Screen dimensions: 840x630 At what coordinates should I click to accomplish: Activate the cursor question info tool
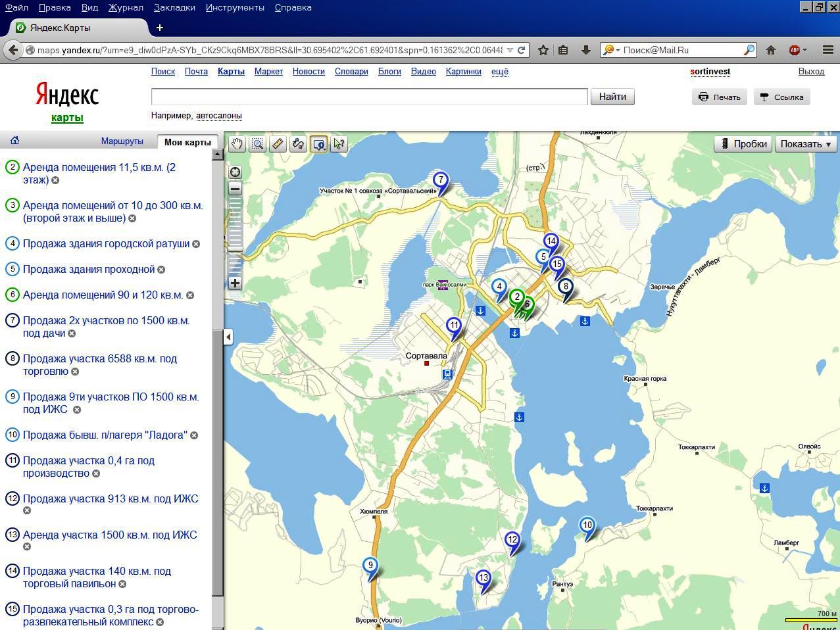tap(339, 144)
